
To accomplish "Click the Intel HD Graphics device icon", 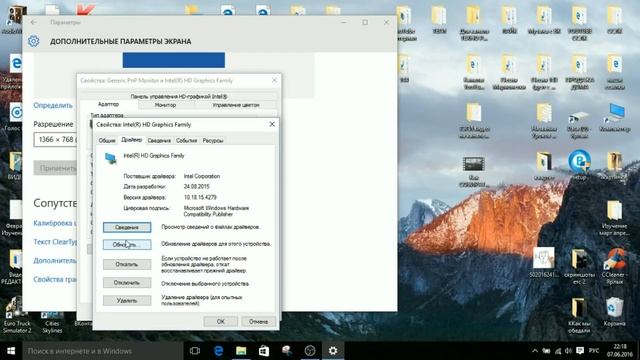I will (111, 158).
